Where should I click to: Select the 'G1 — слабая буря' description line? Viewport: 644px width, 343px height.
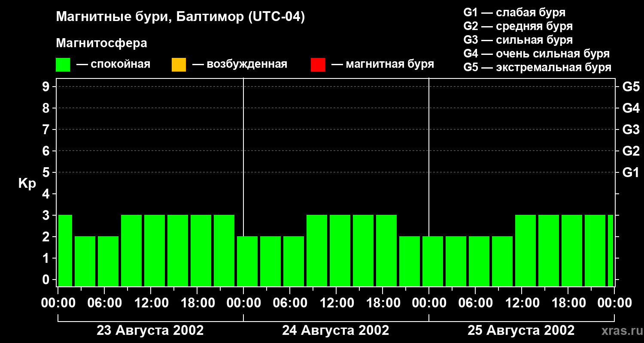tap(514, 12)
